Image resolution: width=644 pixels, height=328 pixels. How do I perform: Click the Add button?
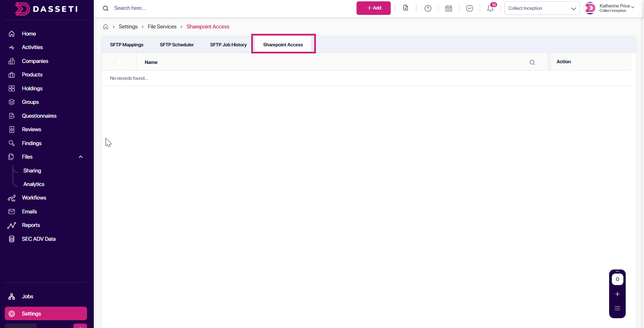tap(373, 8)
